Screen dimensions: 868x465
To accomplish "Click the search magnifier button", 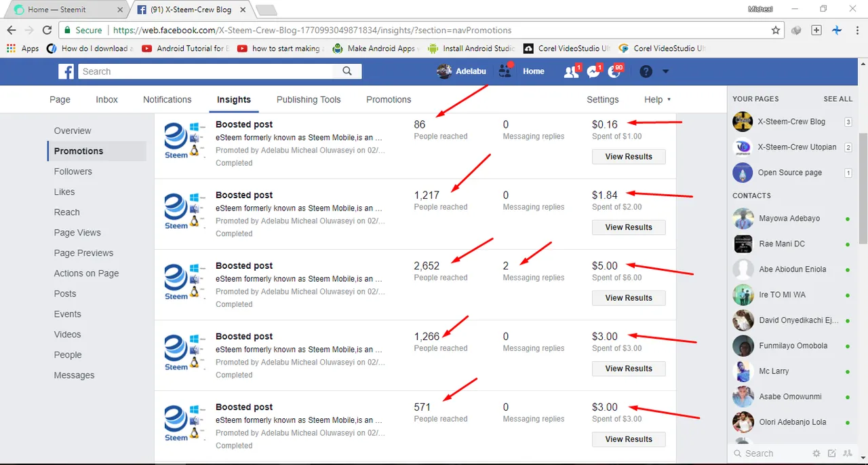I will (347, 71).
